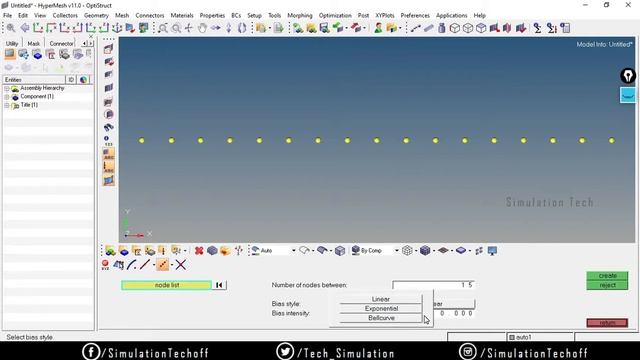Click the plus center view icon
Viewport: 640px width, 360px height.
point(189,28)
